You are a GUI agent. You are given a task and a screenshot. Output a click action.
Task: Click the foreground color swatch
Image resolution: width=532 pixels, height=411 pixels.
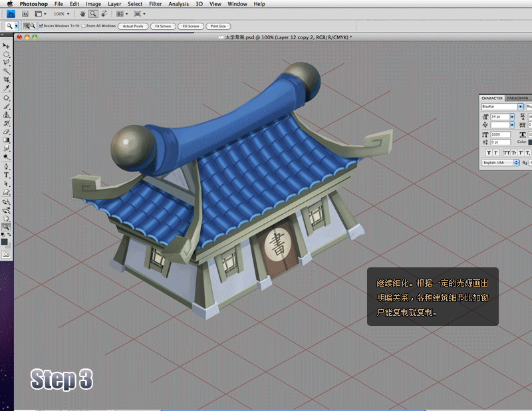pos(5,241)
